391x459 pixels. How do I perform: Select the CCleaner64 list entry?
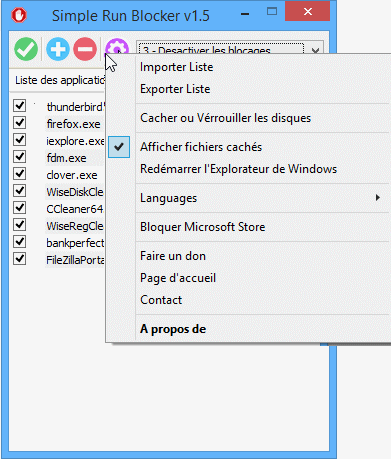click(75, 209)
